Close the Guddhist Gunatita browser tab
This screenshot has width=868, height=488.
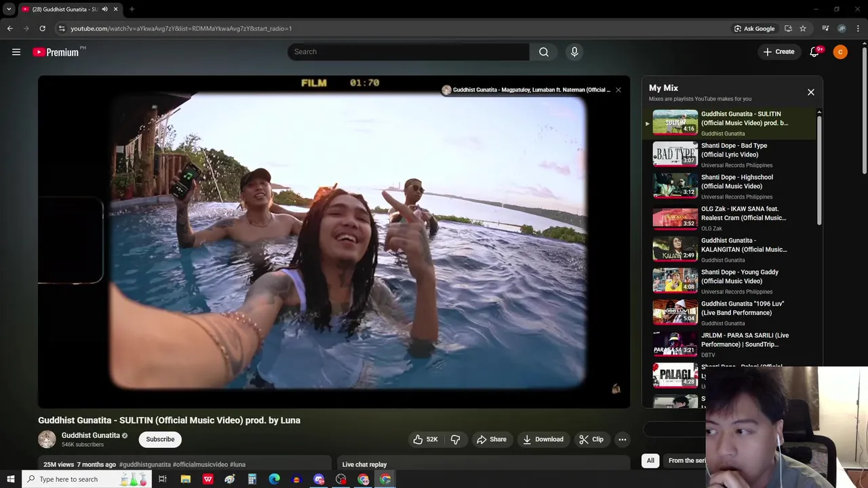115,9
